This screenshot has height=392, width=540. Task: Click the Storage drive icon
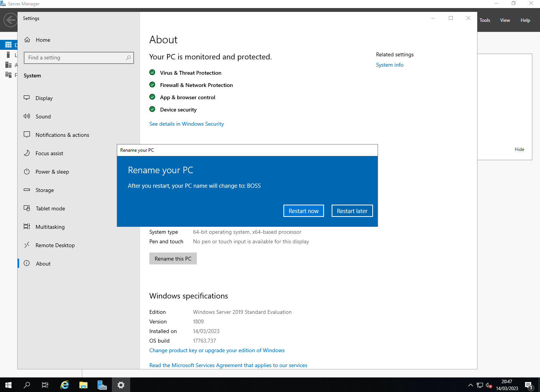pos(27,190)
